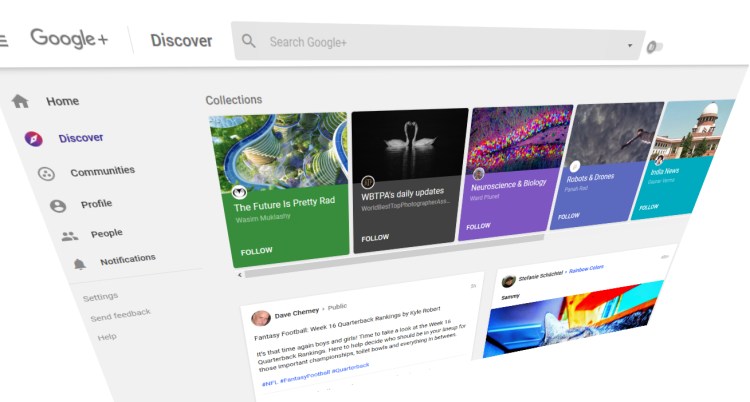Open the #Quarterback hashtag
Image resolution: width=750 pixels, height=402 pixels.
(351, 368)
